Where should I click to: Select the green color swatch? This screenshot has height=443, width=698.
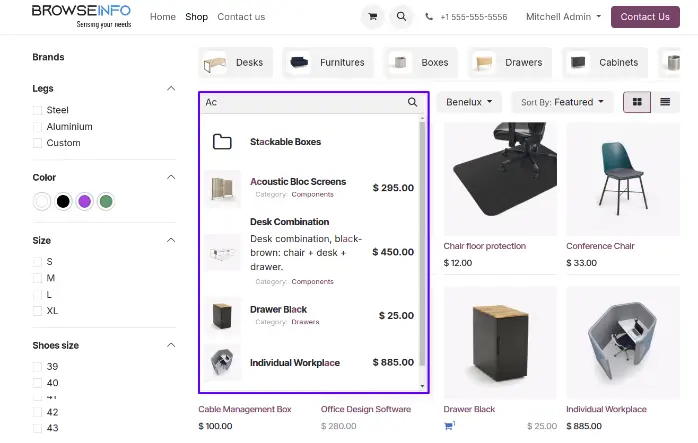(106, 201)
